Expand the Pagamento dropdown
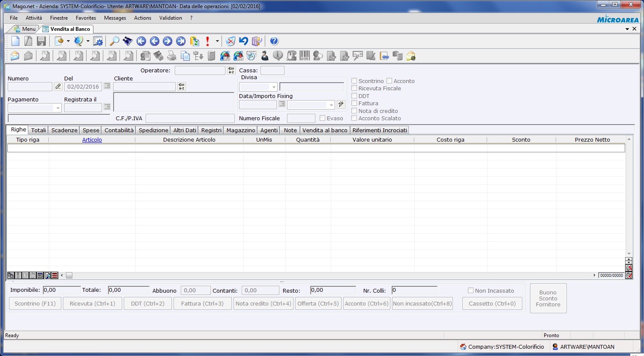The height and width of the screenshot is (356, 644). pyautogui.click(x=58, y=108)
